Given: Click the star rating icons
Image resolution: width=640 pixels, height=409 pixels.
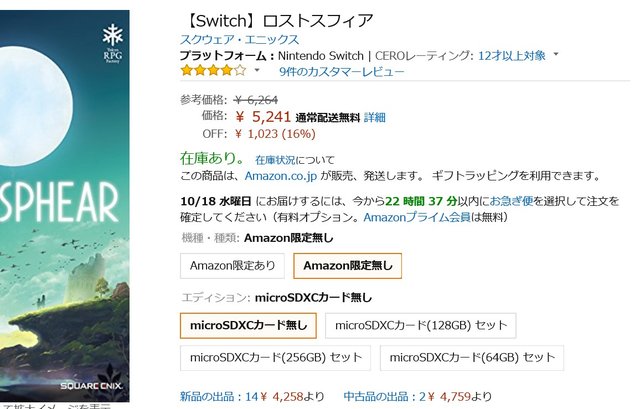Looking at the screenshot, I should [212, 71].
